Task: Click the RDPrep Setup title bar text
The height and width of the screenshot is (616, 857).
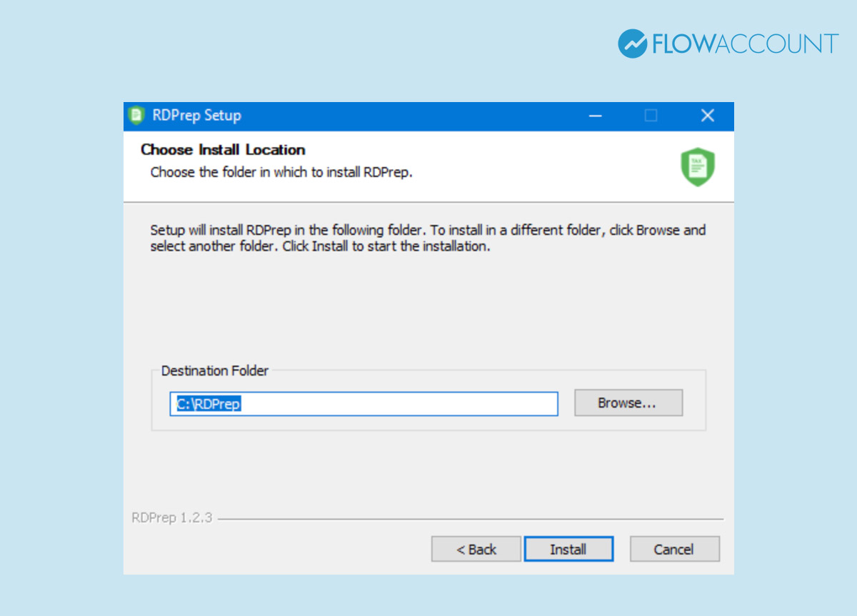Action: (196, 116)
